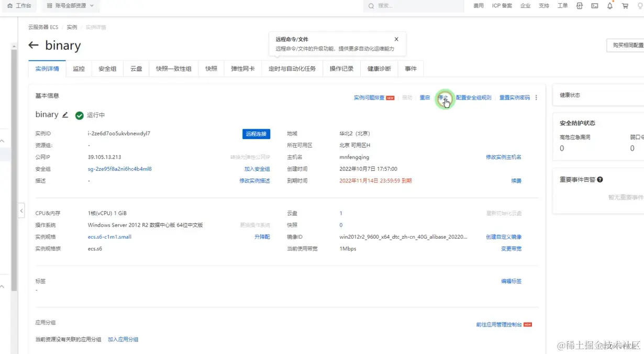
Task: Switch to 快照一致性组 tab
Action: click(174, 69)
